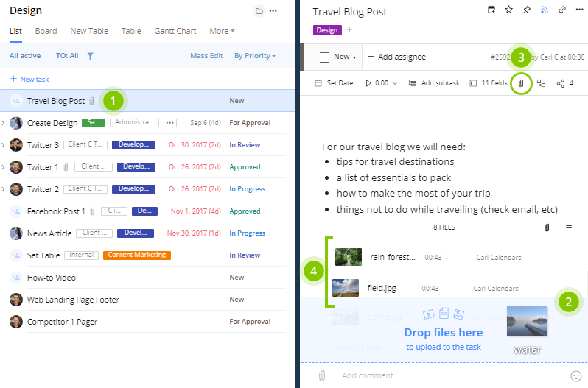Switch to the New Table tab

click(x=89, y=31)
